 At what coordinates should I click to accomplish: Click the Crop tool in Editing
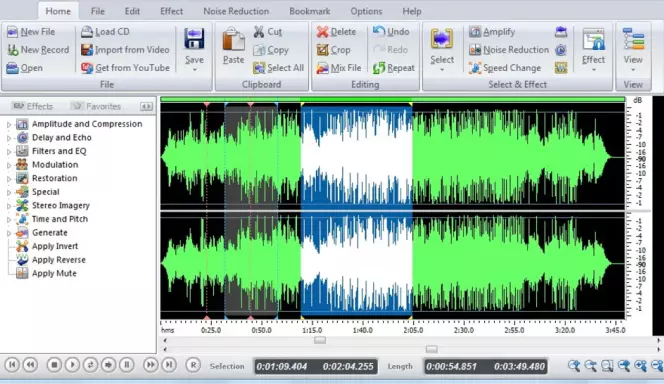pyautogui.click(x=334, y=50)
